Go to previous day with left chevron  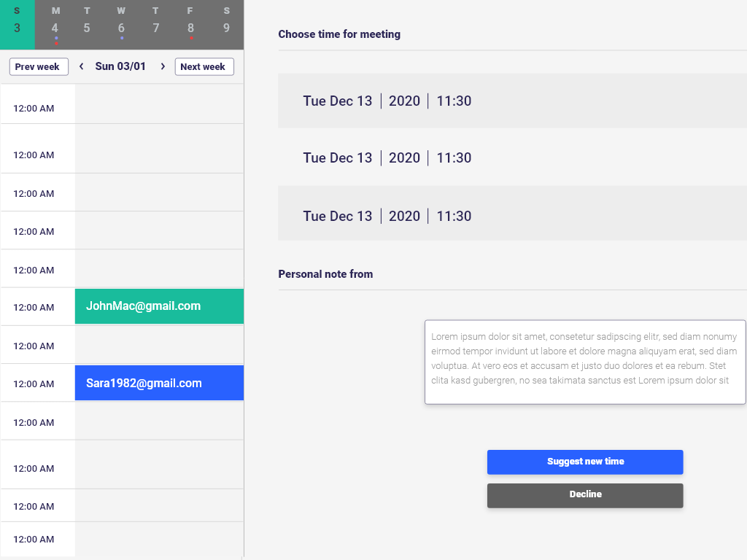tap(82, 66)
